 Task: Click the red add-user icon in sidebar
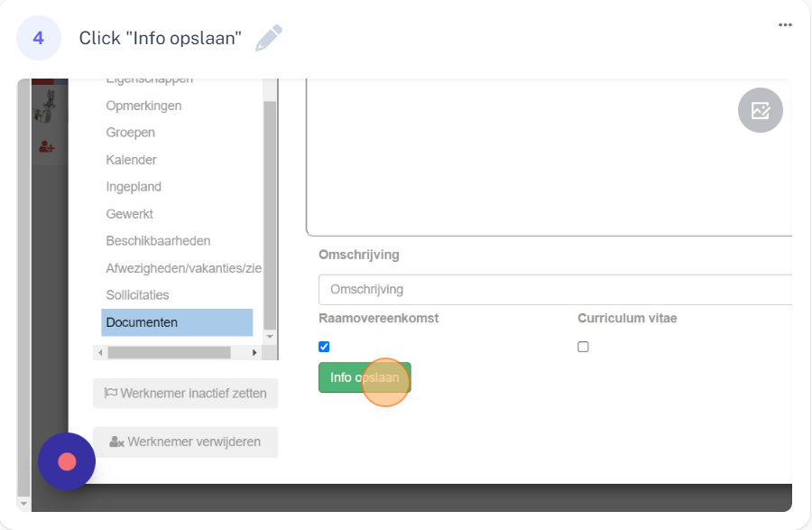[47, 147]
